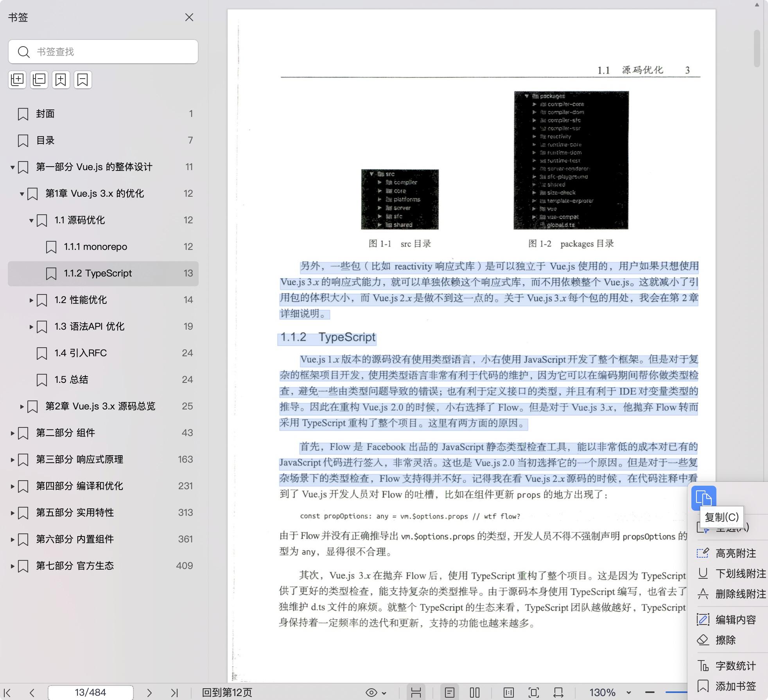
Task: Click page number 163 beside 第三部分
Action: coord(185,459)
